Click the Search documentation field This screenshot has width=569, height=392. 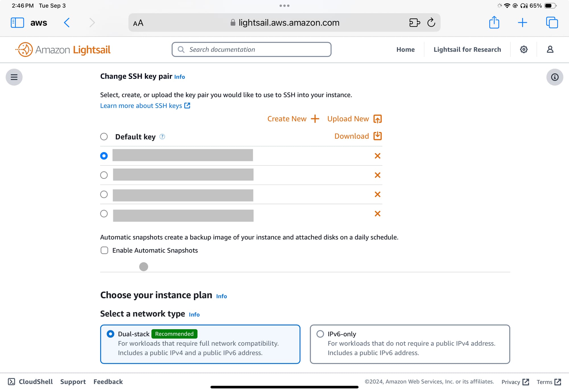pyautogui.click(x=251, y=49)
